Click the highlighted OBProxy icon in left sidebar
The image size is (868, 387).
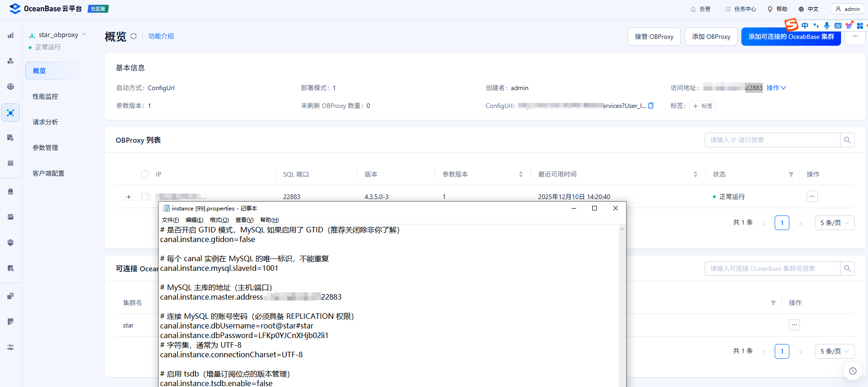pyautogui.click(x=11, y=113)
